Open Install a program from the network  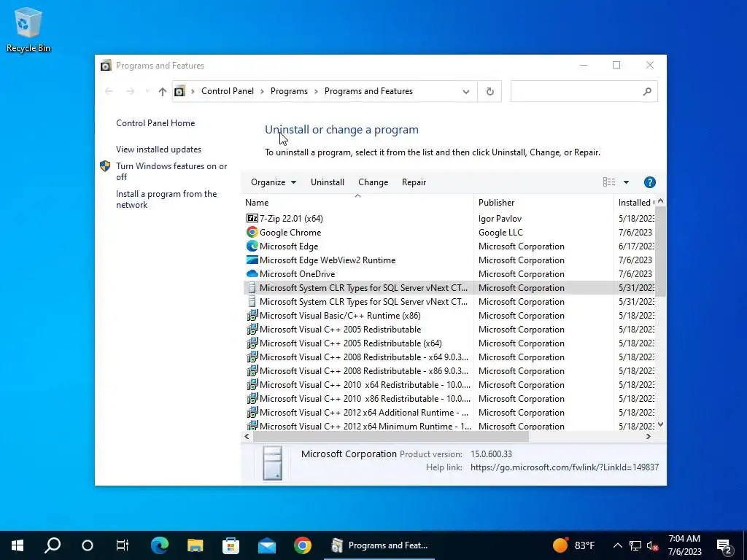click(166, 199)
